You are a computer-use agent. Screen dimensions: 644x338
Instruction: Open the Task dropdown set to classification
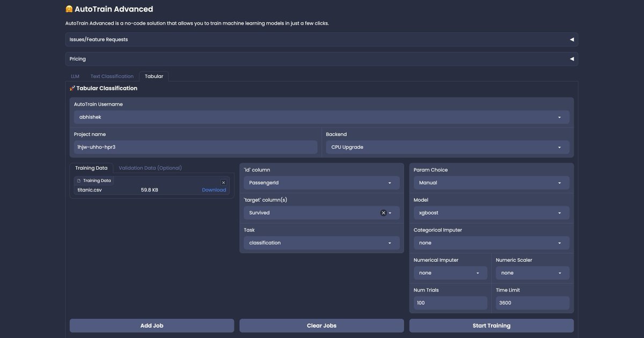[x=321, y=243]
